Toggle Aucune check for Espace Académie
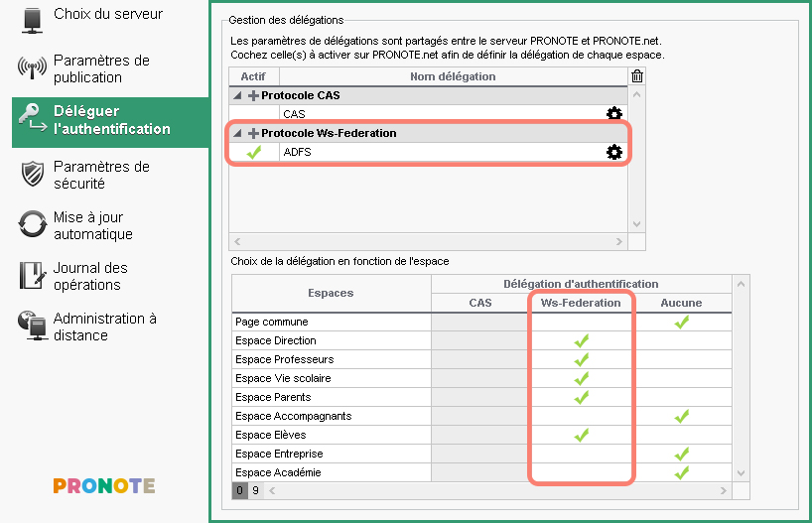This screenshot has width=812, height=523. click(682, 472)
